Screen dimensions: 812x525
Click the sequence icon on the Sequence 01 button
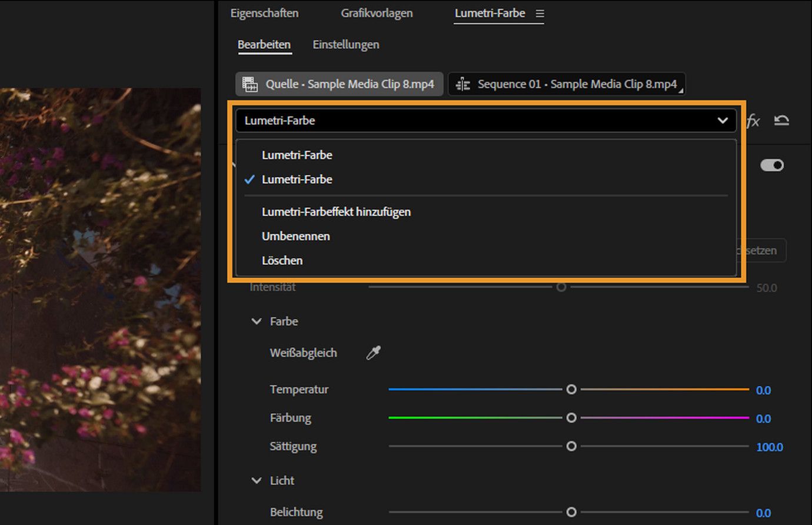462,84
